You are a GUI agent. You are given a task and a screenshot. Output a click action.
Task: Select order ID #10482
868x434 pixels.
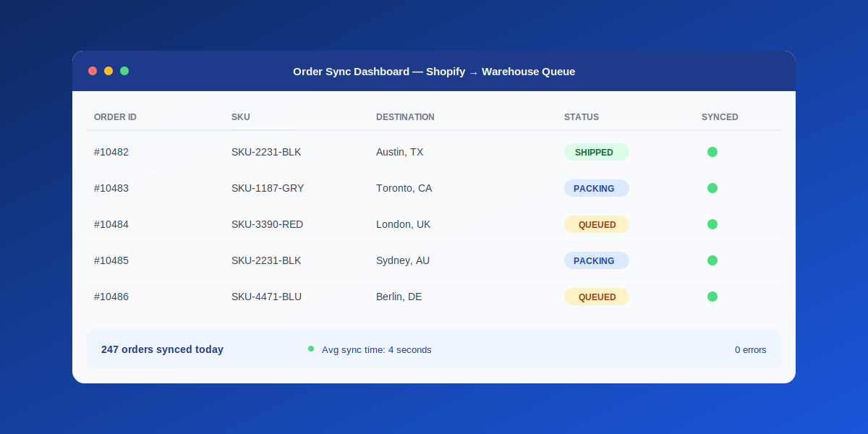pyautogui.click(x=111, y=152)
